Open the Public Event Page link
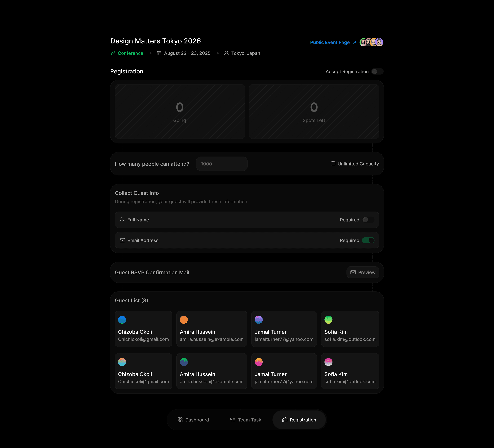The width and height of the screenshot is (494, 448). tap(330, 42)
